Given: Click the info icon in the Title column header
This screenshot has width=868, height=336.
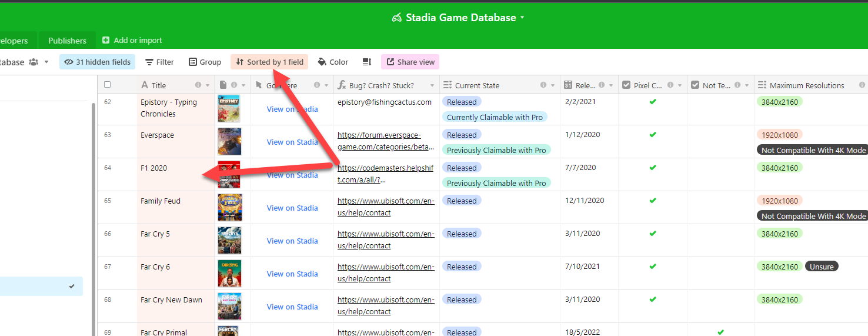Looking at the screenshot, I should [198, 85].
